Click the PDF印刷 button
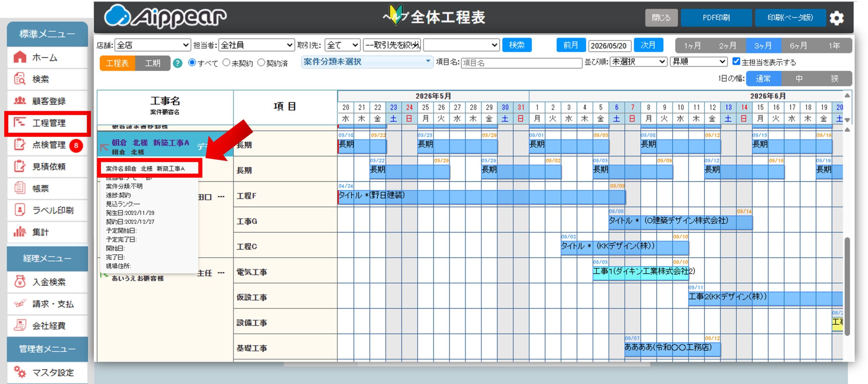The image size is (868, 384). (x=716, y=18)
